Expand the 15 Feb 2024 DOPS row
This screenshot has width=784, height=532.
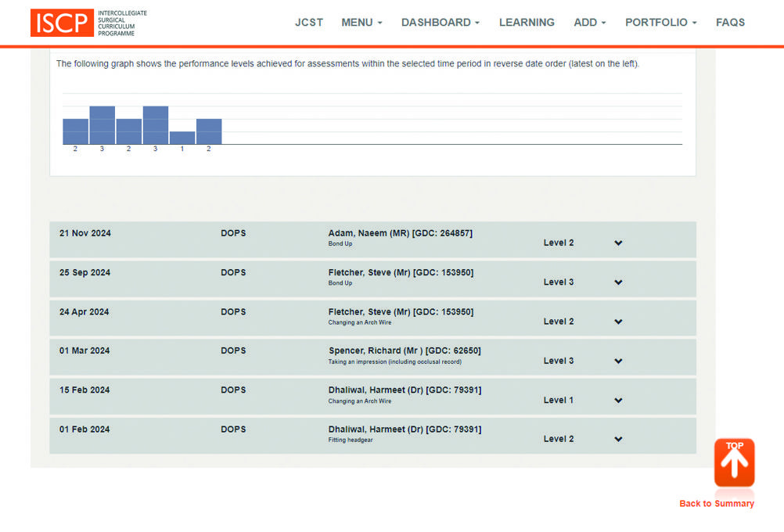618,401
